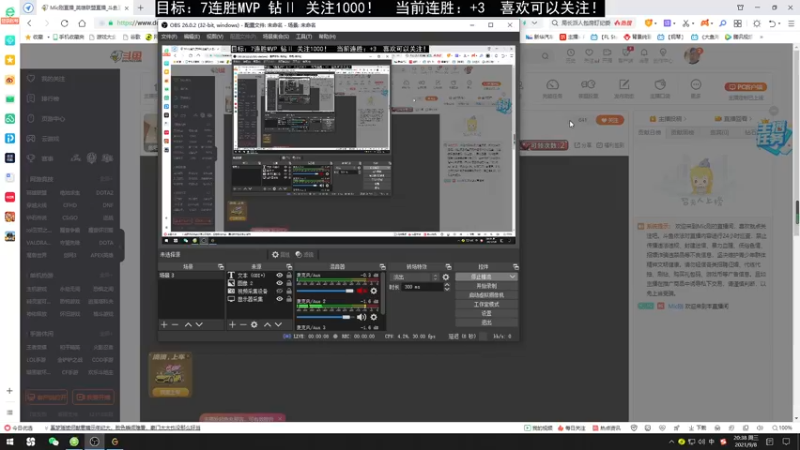The width and height of the screenshot is (800, 450).
Task: Toggle lock on the text (GDI+) source
Action: [x=289, y=275]
